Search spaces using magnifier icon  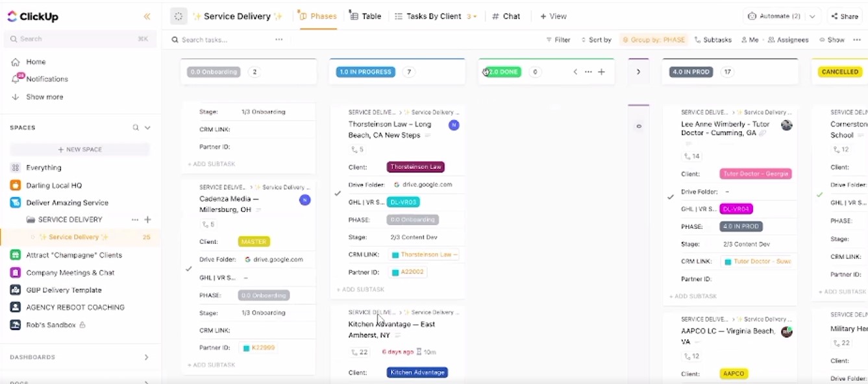tap(136, 128)
